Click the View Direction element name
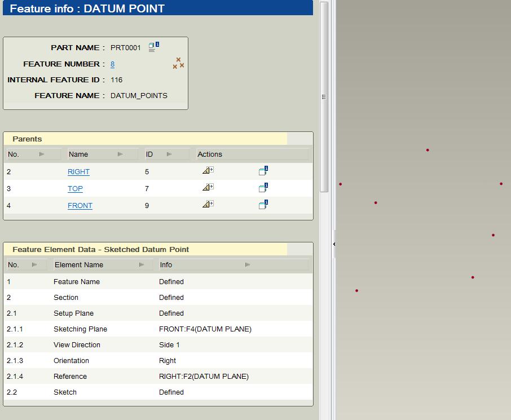Screen dimensions: 511x420 point(77,344)
